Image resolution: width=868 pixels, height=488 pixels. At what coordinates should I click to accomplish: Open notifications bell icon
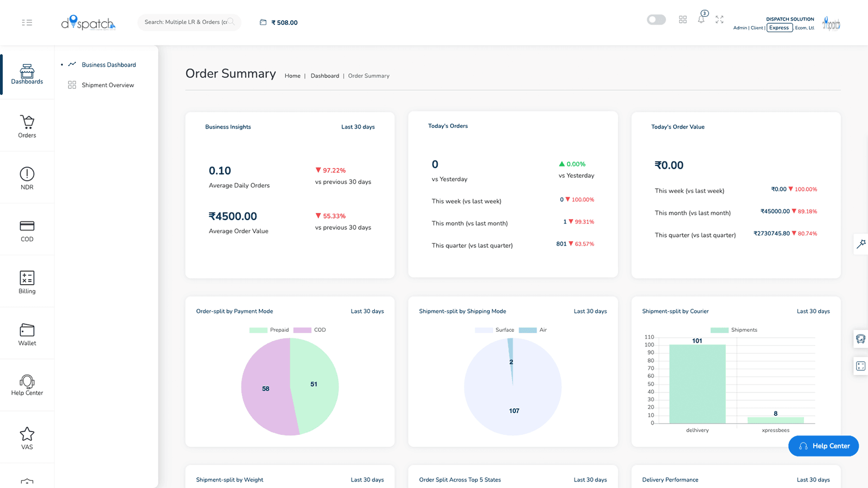(701, 19)
